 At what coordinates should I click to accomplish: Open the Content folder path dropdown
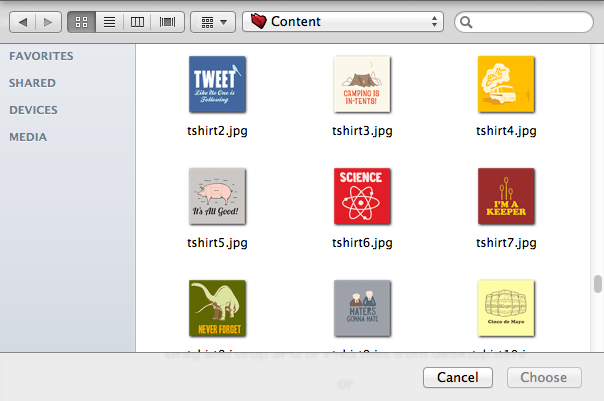coord(343,21)
